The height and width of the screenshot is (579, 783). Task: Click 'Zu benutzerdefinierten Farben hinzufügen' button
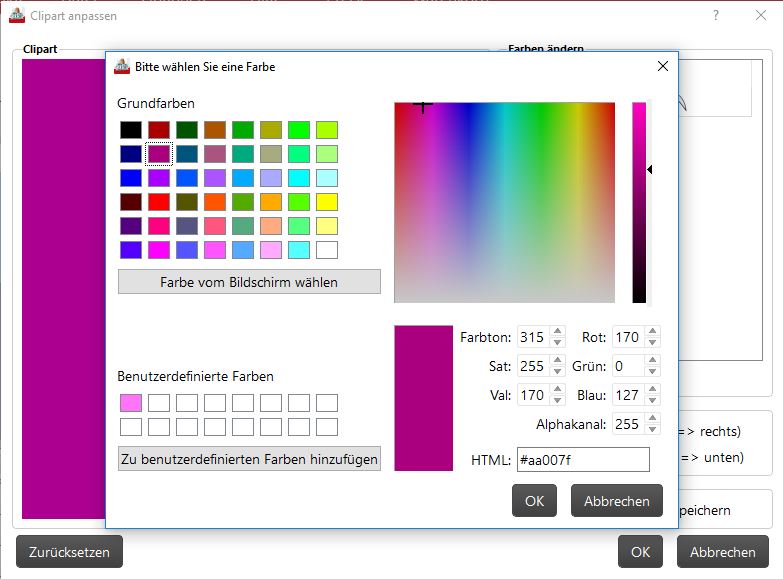tap(249, 459)
